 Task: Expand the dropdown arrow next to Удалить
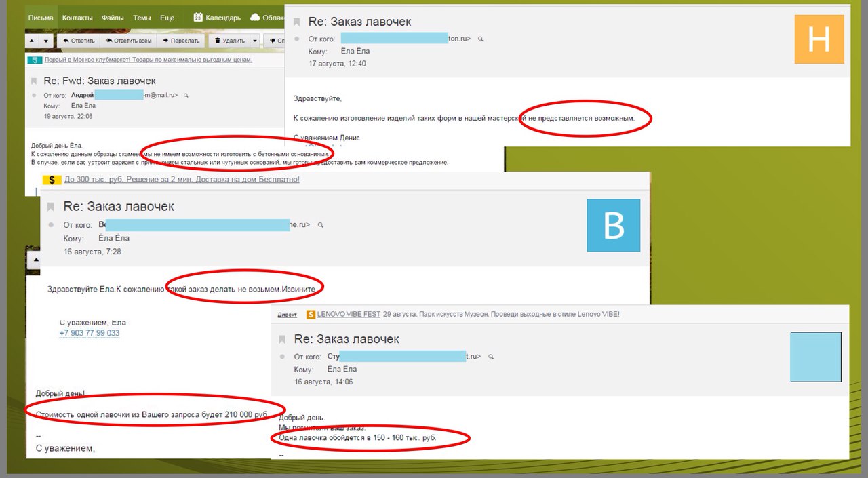click(x=255, y=41)
